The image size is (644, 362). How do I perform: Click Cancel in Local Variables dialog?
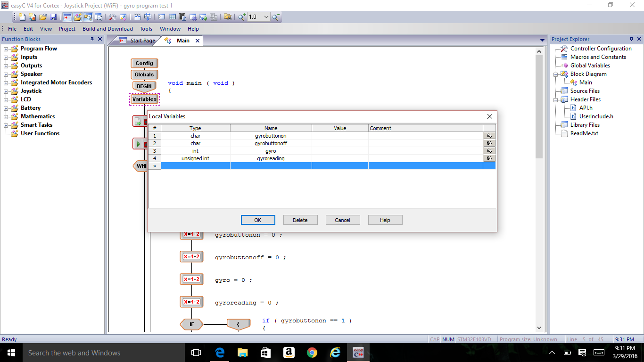click(343, 220)
